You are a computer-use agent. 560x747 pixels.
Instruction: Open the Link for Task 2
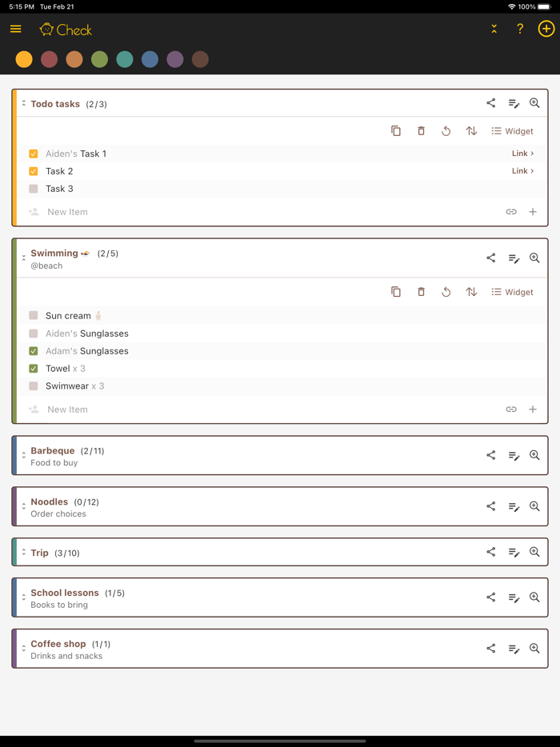[x=522, y=170]
